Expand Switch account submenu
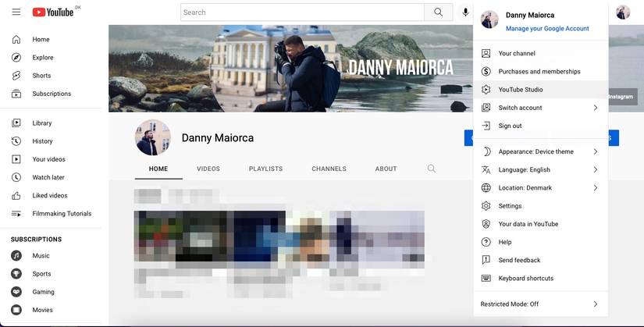 coord(540,108)
